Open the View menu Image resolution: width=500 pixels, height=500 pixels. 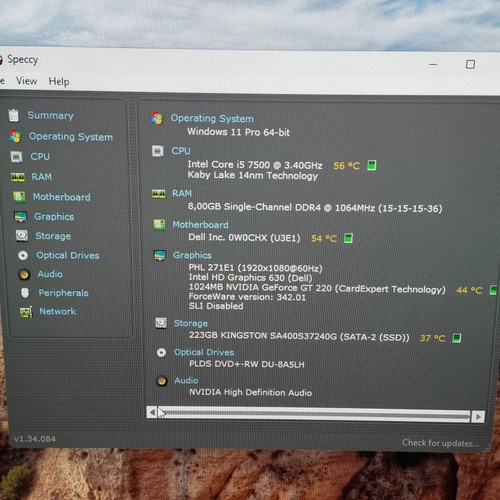point(26,81)
